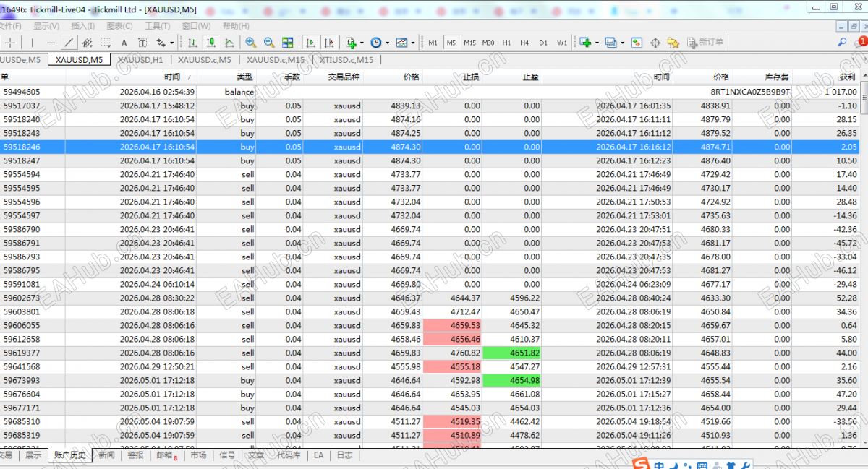Open the 显示(V) menu
Screen dimensions: 868x469
click(x=46, y=25)
